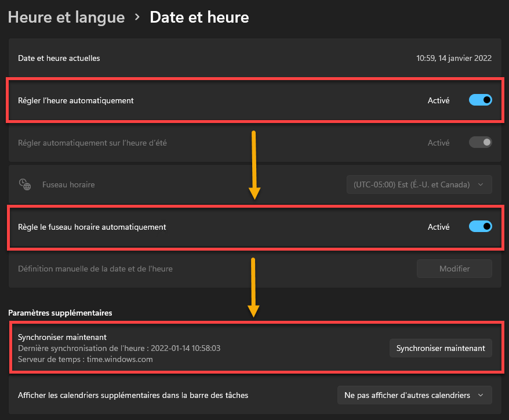
Task: Click the Régler l'heure automatiquement label
Action: (x=75, y=101)
